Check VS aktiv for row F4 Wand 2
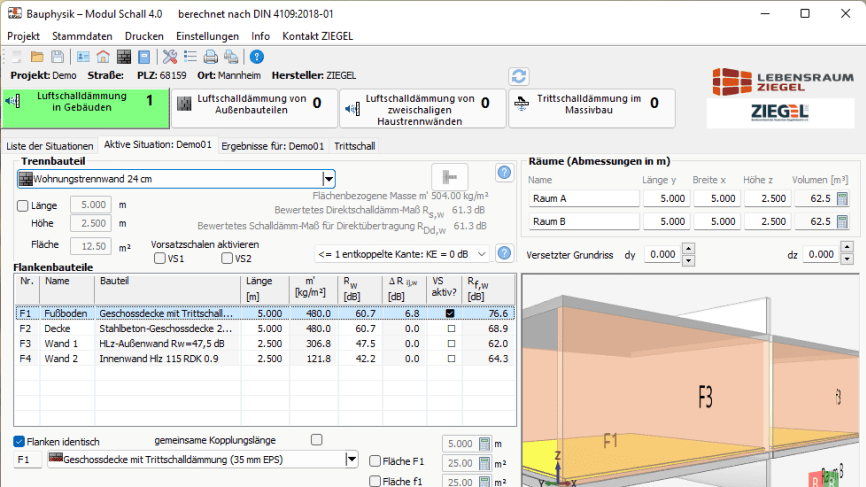Image resolution: width=866 pixels, height=487 pixels. [x=451, y=358]
